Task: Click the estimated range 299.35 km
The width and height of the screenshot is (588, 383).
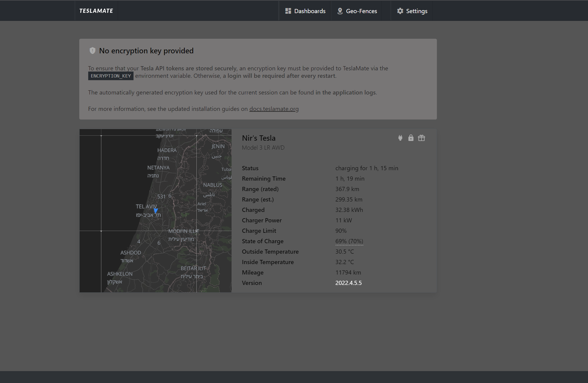Action: [x=349, y=199]
